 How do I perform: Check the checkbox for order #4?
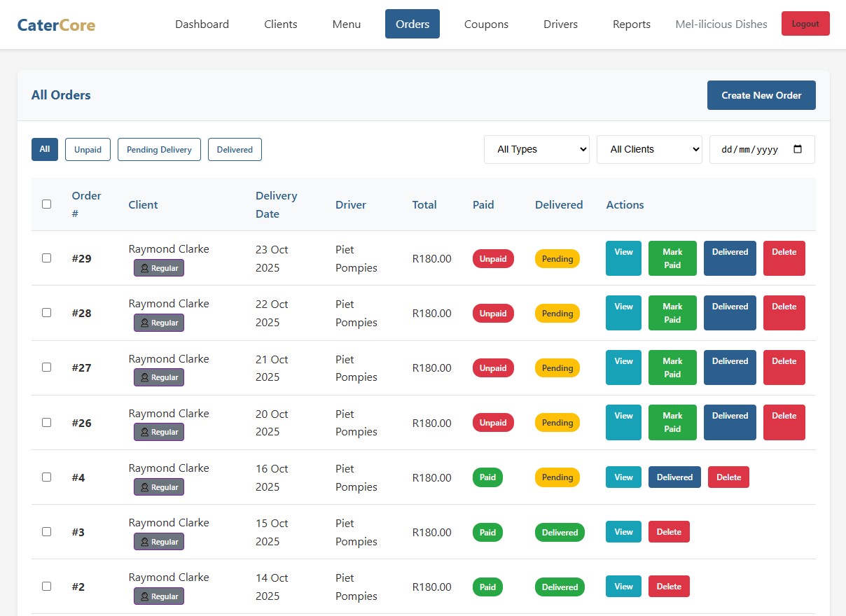[46, 477]
